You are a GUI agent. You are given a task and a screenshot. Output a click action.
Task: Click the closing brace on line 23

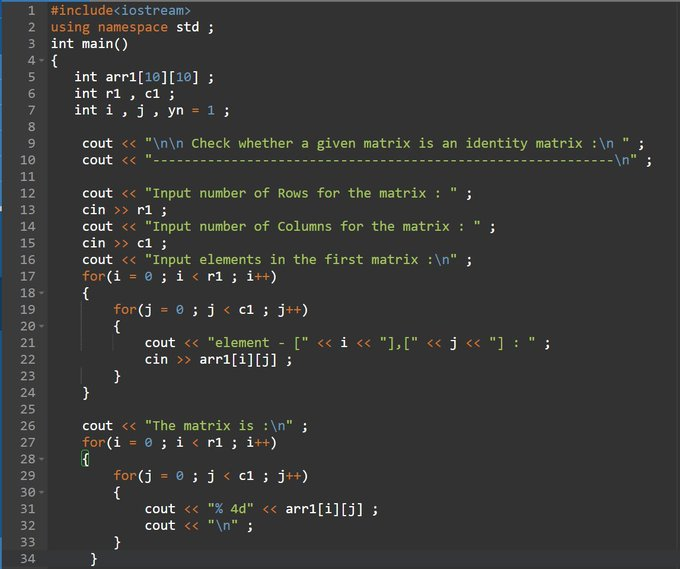[x=117, y=376]
